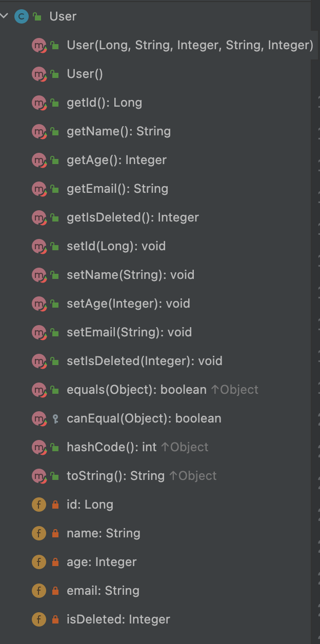Viewport: 320px width, 644px height.
Task: Select getName(): String in structure tree
Action: 118,131
